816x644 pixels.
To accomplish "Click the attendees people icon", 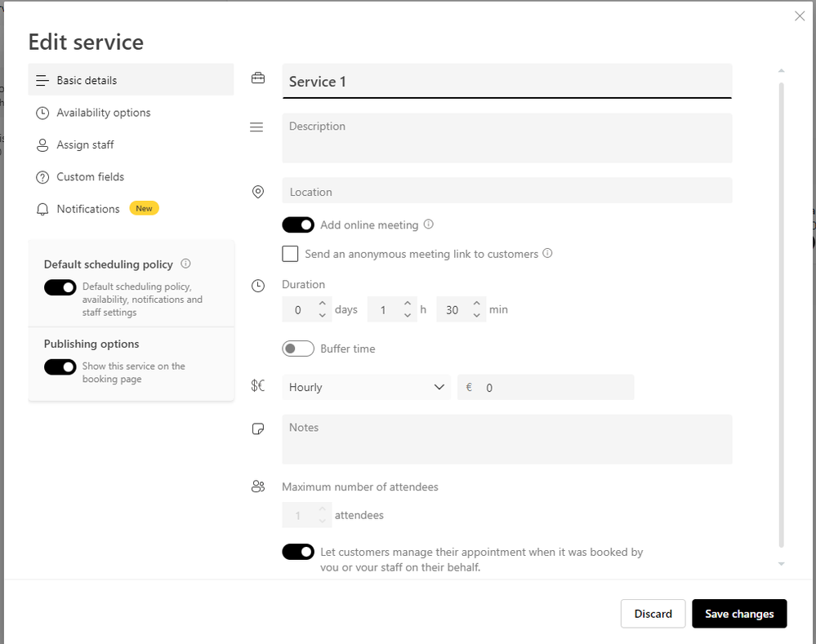I will pos(258,486).
